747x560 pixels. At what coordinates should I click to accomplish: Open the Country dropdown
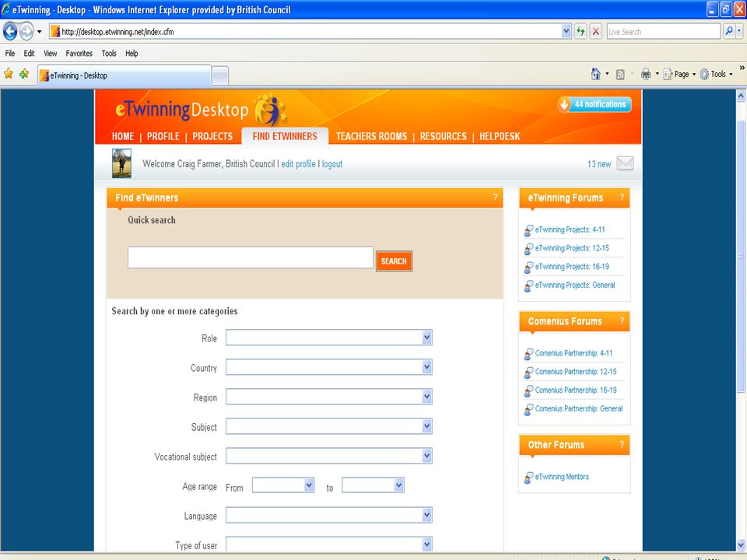point(328,367)
